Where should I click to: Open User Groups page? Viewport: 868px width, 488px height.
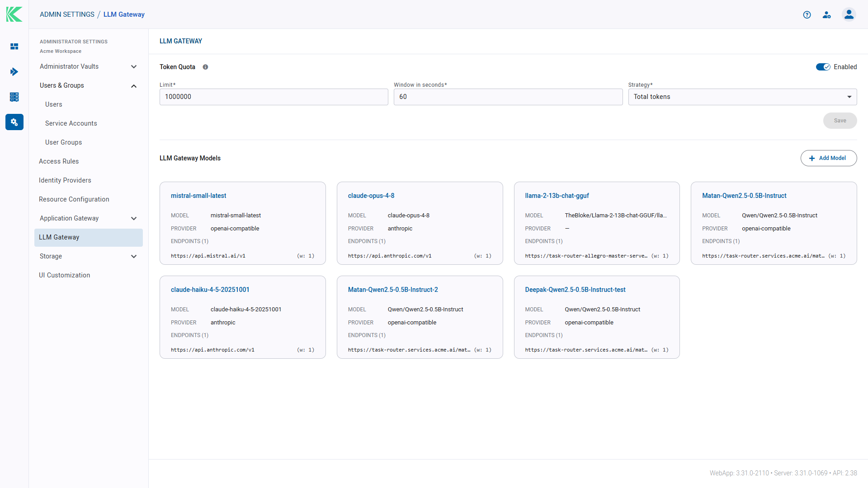(x=64, y=142)
